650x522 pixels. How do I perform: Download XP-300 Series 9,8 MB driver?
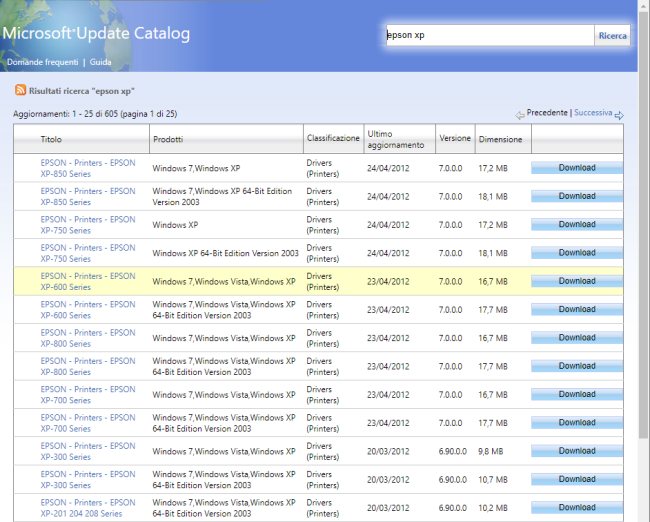[x=577, y=451]
